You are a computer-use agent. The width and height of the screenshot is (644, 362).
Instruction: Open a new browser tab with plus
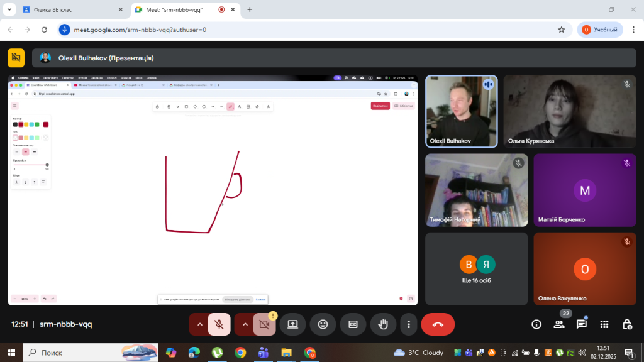[250, 9]
